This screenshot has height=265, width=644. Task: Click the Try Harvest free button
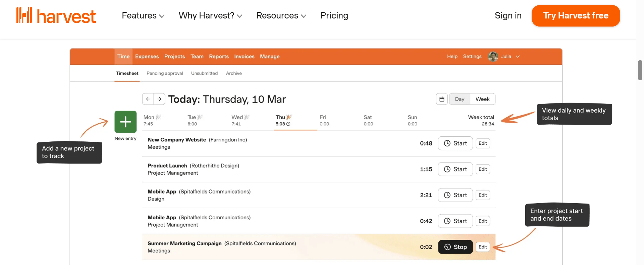576,15
